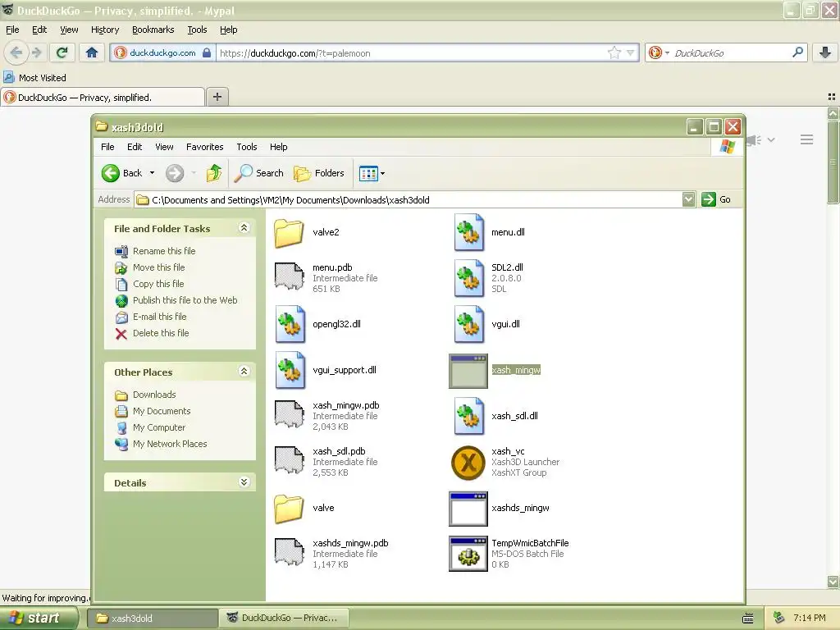Click Rename this file task
This screenshot has width=840, height=630.
coord(164,251)
